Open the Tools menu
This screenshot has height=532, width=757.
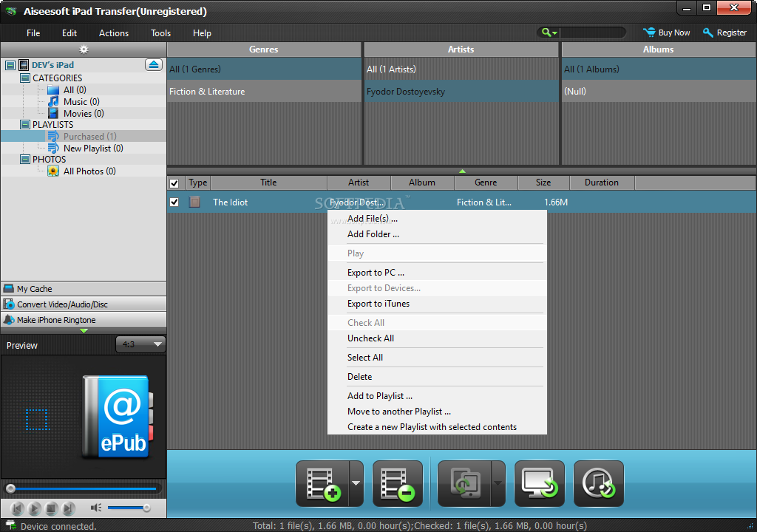(160, 33)
